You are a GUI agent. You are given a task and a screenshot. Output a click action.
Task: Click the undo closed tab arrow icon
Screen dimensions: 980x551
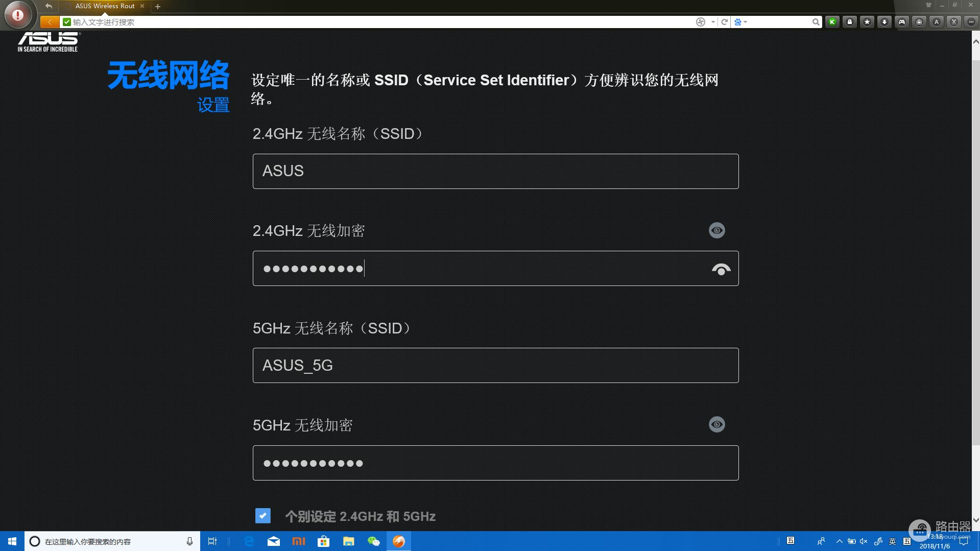49,6
